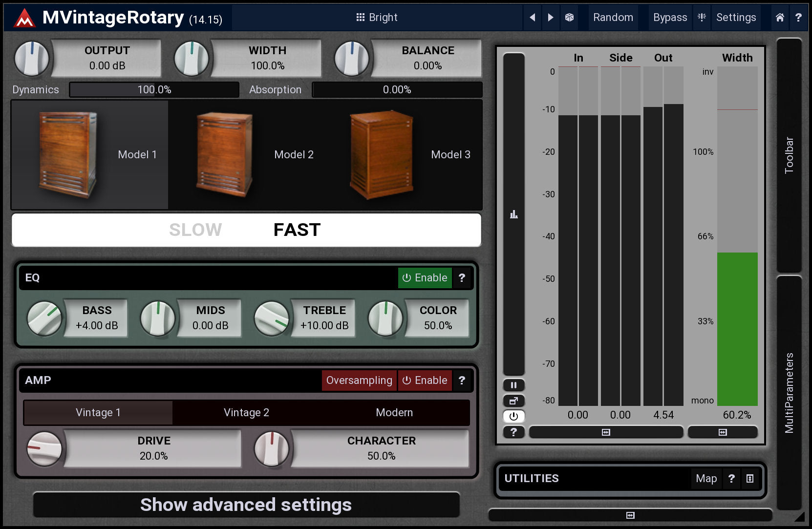Open the EQ section help icon
812x529 pixels.
point(462,278)
